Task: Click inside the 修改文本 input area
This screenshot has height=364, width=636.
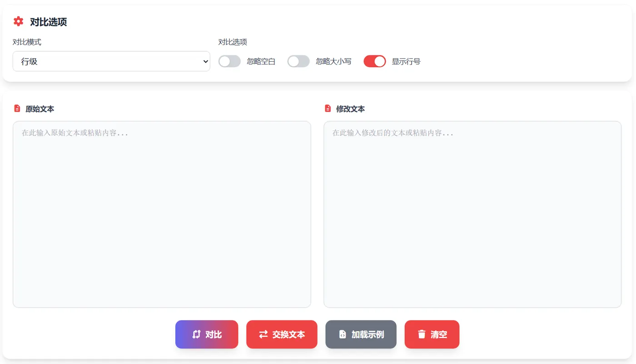Action: 472,213
